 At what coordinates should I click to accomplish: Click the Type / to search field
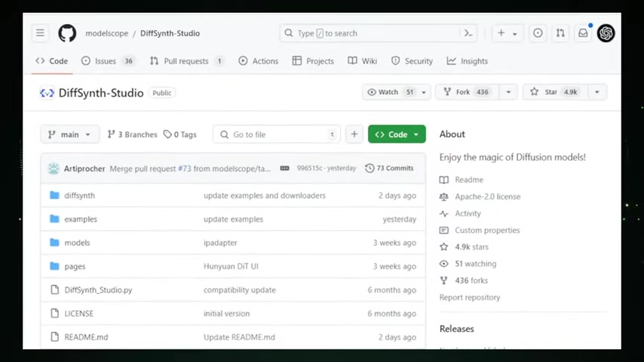[x=378, y=33]
